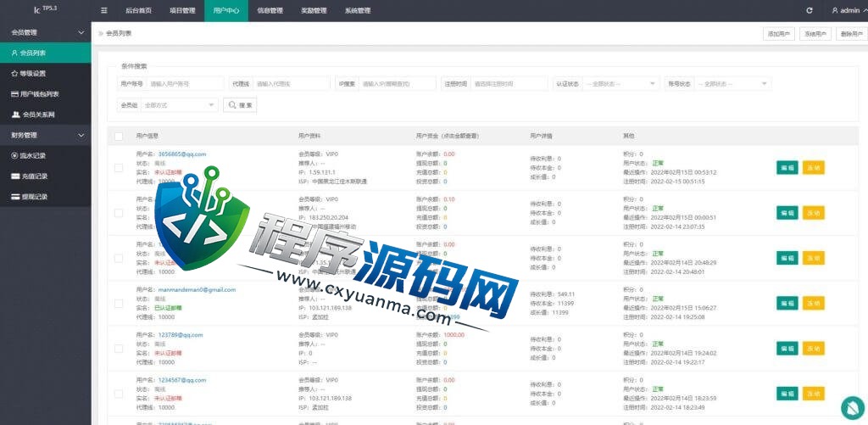
Task: Open the username link 3656865@qq.com
Action: pyautogui.click(x=181, y=154)
